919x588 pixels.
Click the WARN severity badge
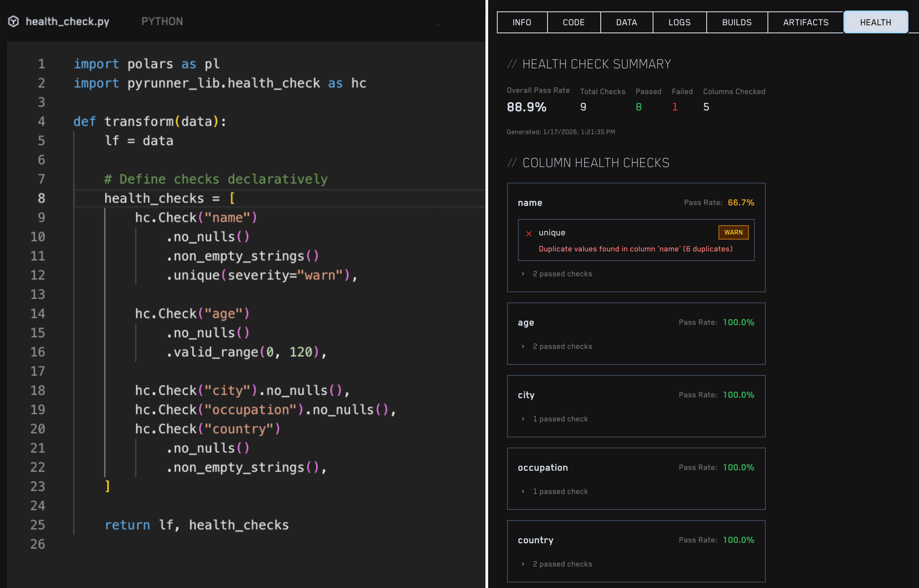(733, 232)
